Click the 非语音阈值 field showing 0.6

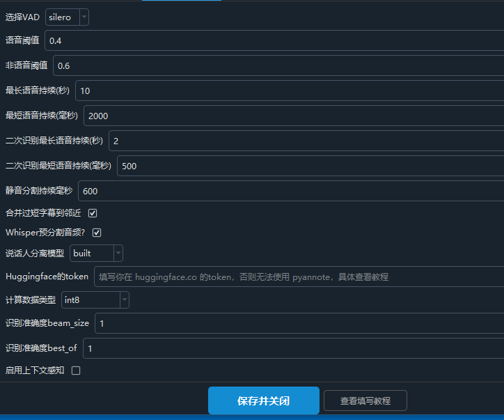pos(278,65)
